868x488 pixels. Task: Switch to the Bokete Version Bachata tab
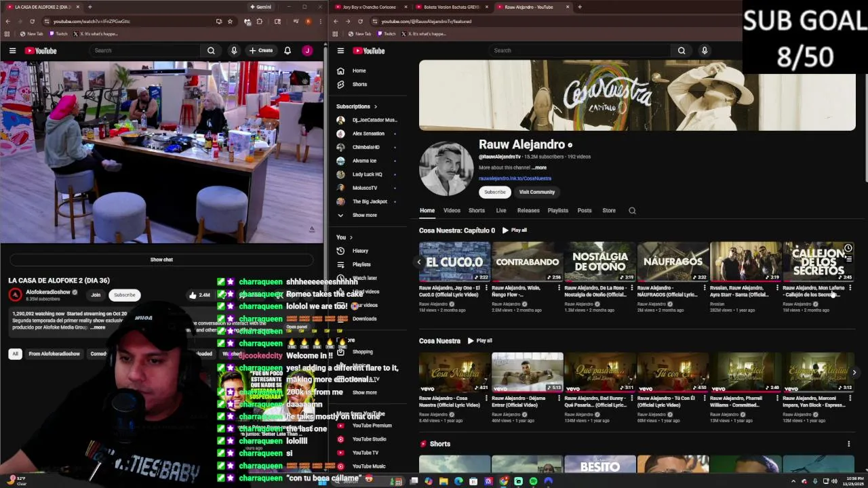451,7
